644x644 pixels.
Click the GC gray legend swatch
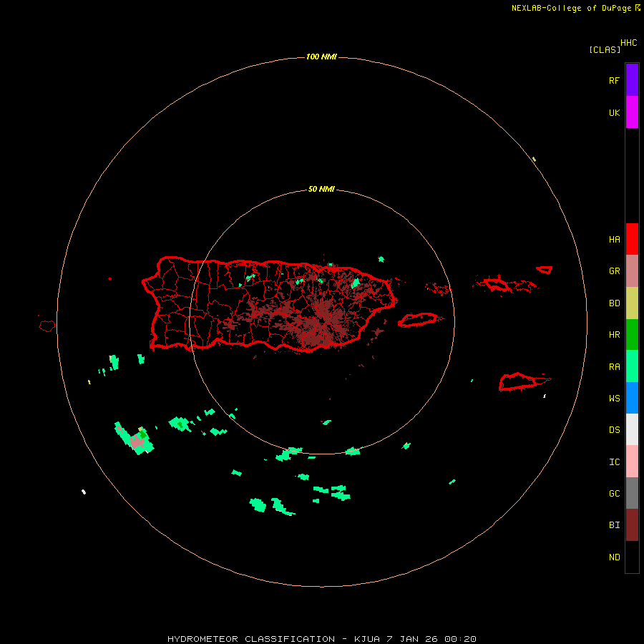632,493
